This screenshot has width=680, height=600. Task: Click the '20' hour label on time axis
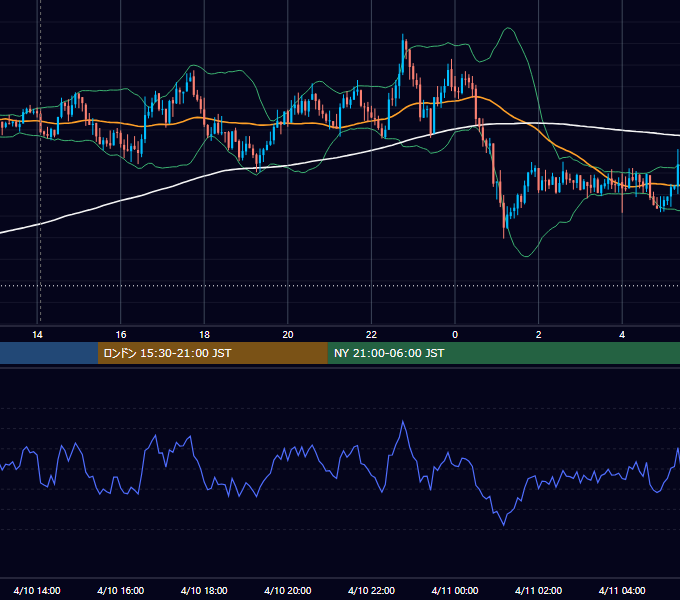pyautogui.click(x=288, y=335)
